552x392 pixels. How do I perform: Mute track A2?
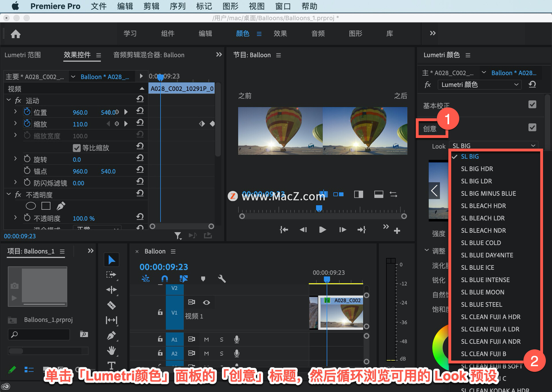coord(206,353)
